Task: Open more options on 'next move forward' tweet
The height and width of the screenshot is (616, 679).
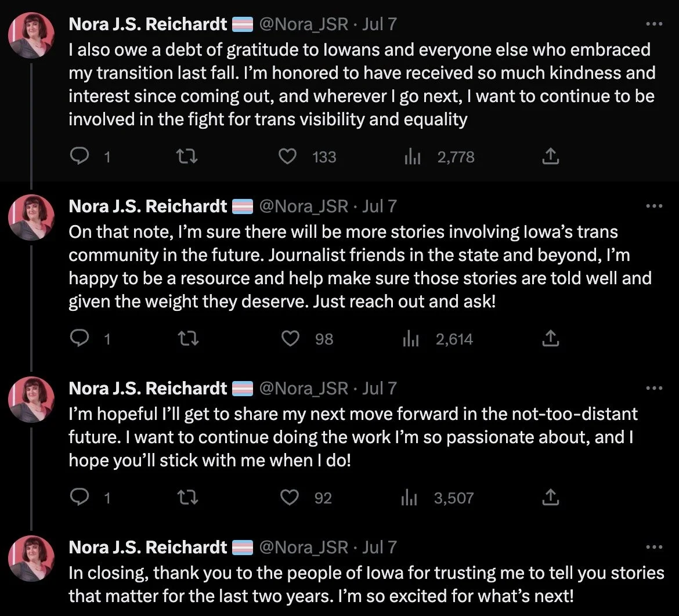Action: [653, 388]
